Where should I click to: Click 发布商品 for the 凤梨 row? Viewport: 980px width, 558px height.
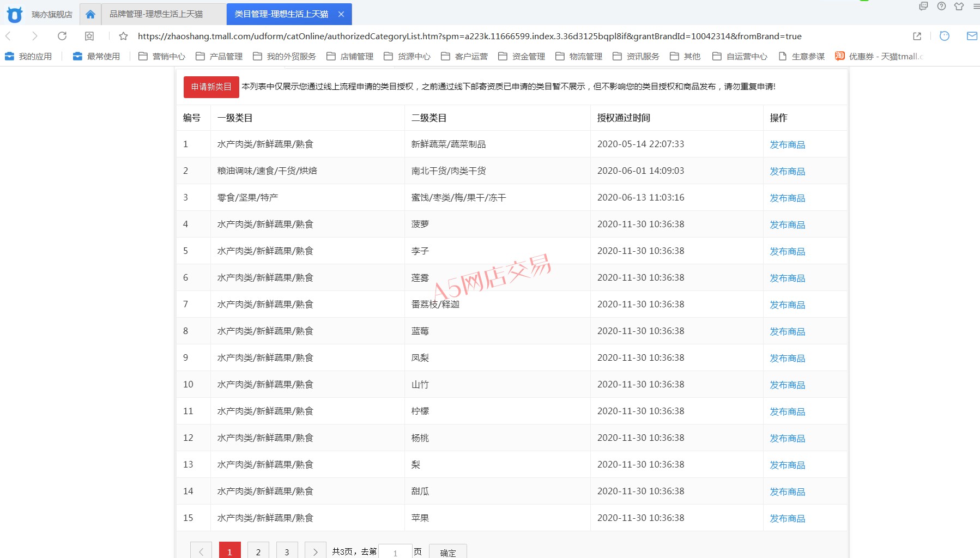(787, 358)
